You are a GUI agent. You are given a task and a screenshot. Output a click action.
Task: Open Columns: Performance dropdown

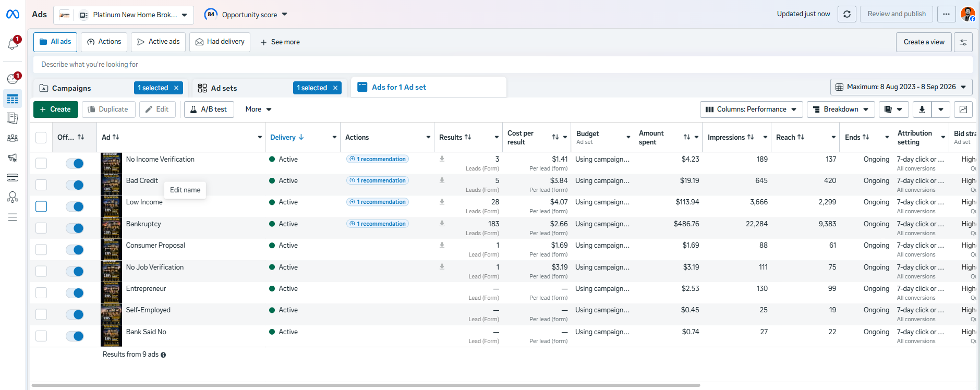coord(751,109)
